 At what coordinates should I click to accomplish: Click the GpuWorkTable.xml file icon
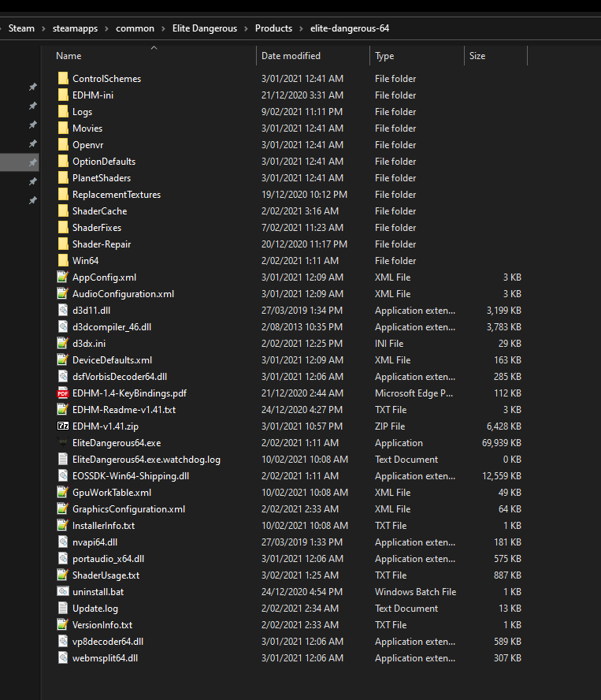coord(63,493)
